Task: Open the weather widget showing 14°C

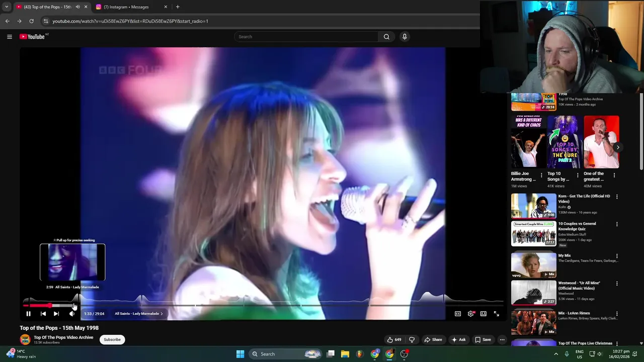Action: click(21, 354)
